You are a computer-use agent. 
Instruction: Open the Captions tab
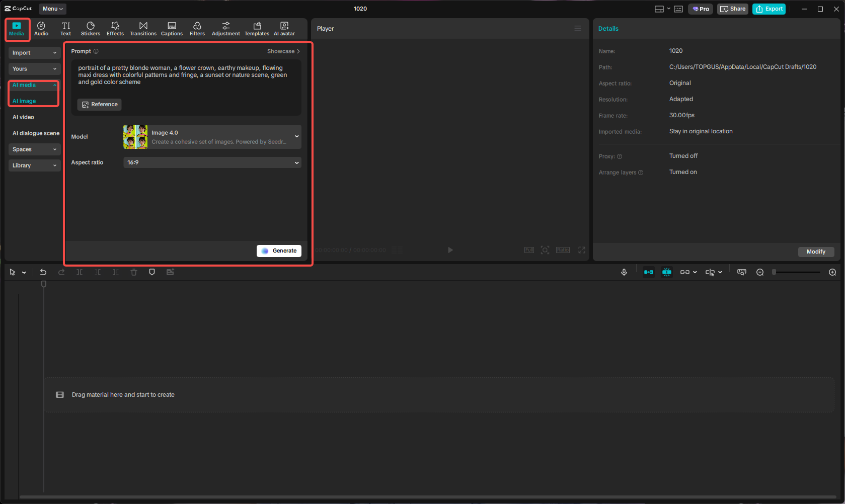click(172, 29)
